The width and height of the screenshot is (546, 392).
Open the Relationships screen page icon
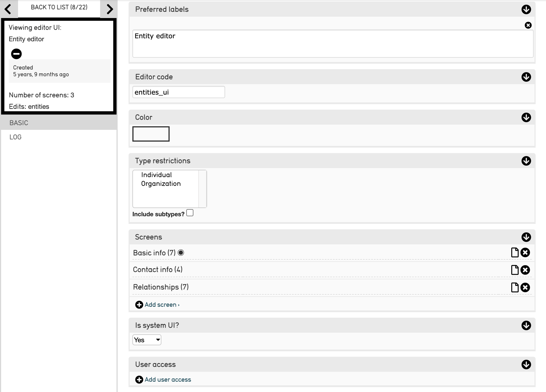(515, 288)
